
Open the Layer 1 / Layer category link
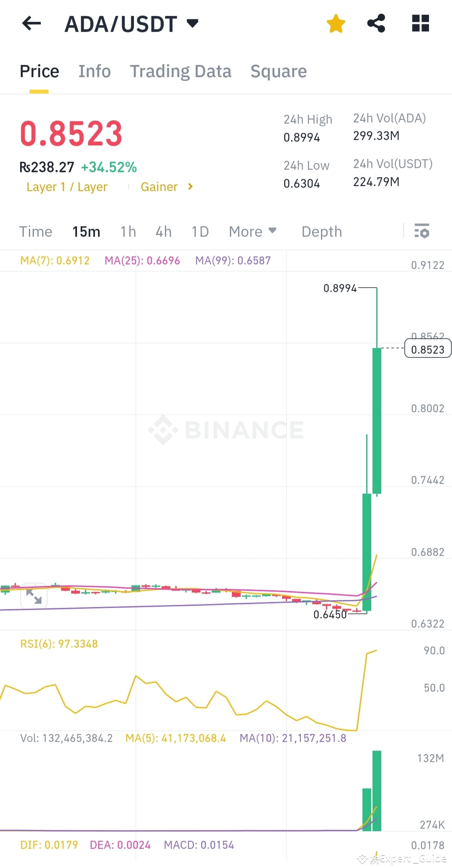(x=67, y=187)
